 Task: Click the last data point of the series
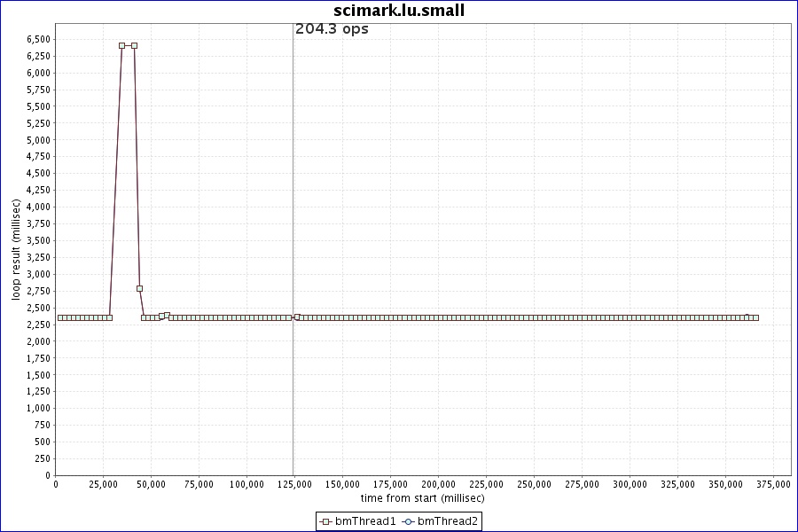pyautogui.click(x=755, y=317)
